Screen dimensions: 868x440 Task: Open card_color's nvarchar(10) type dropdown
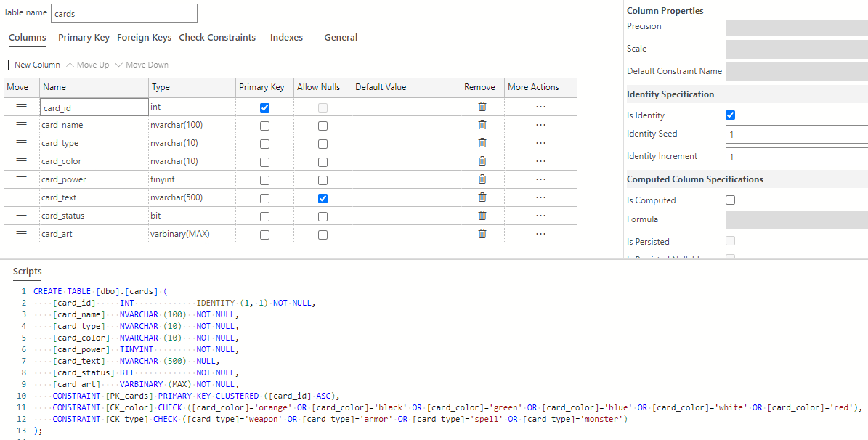(192, 162)
